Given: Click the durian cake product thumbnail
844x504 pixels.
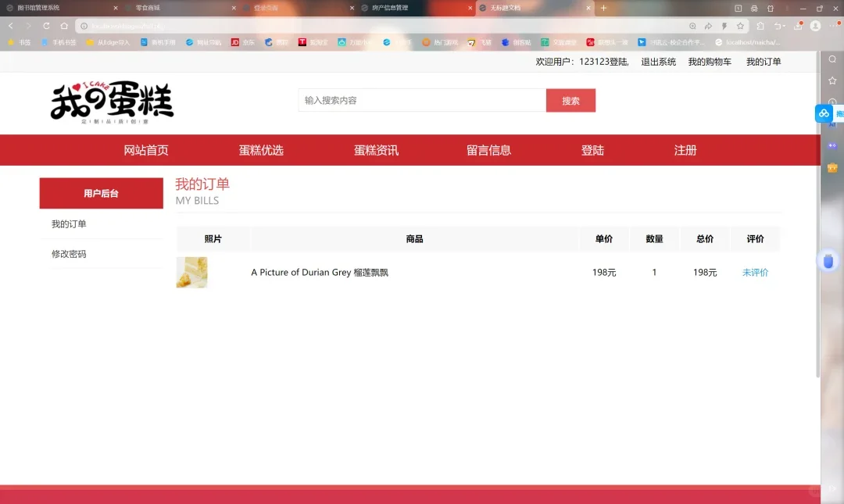Looking at the screenshot, I should 192,272.
